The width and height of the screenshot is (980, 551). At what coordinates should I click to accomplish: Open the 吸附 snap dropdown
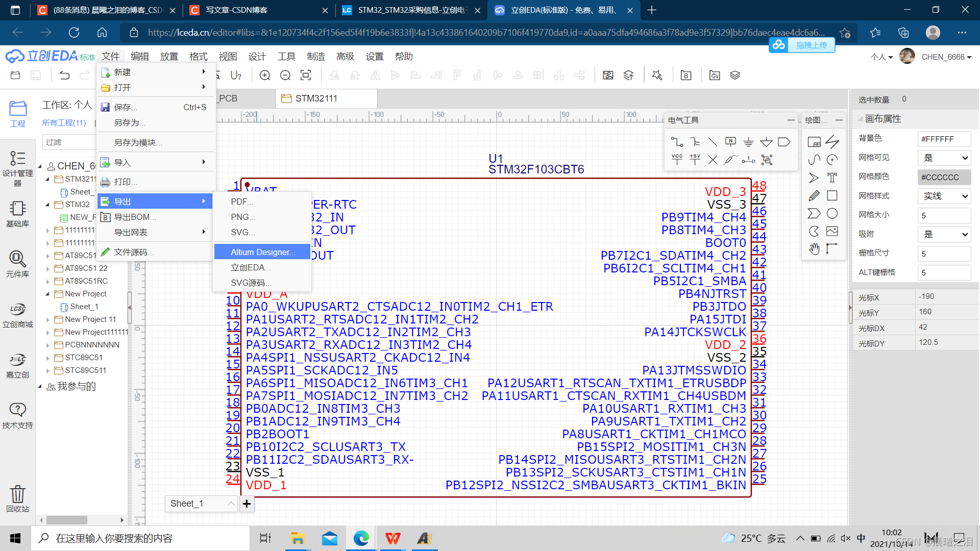pos(944,234)
